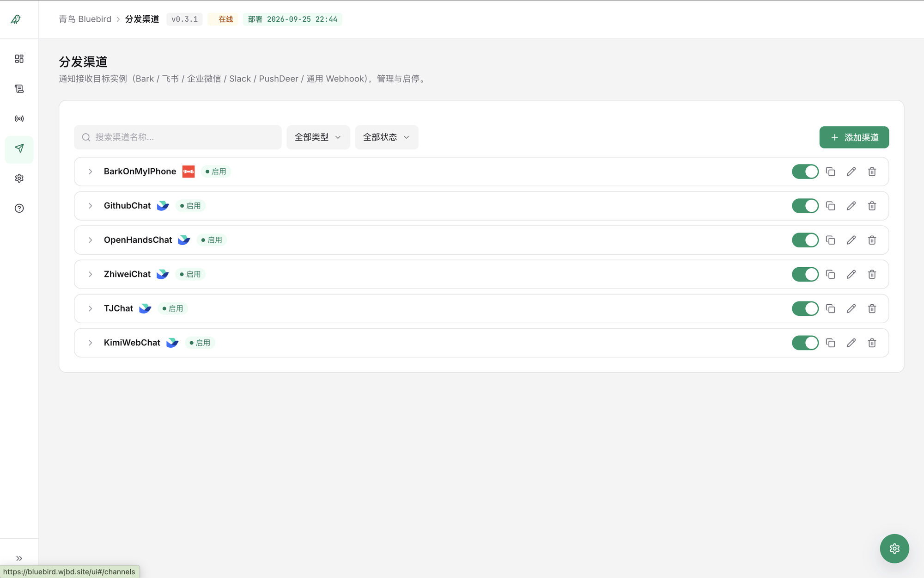Click the floating green gear button
924x578 pixels.
pyautogui.click(x=894, y=548)
